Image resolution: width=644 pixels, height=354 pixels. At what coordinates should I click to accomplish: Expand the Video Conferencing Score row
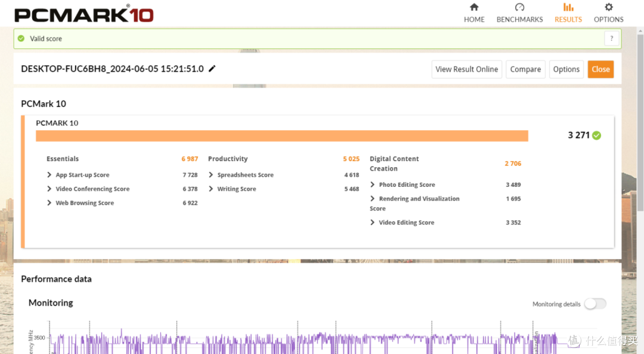(49, 189)
